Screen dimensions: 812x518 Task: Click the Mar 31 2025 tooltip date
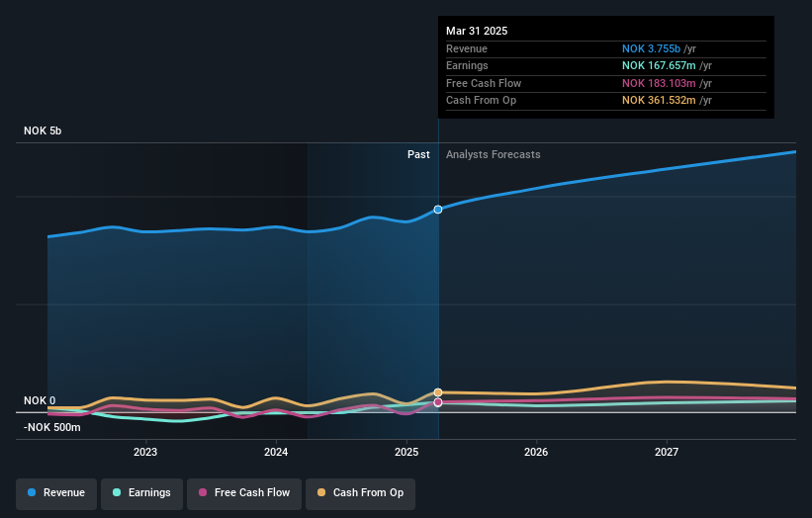(x=477, y=31)
